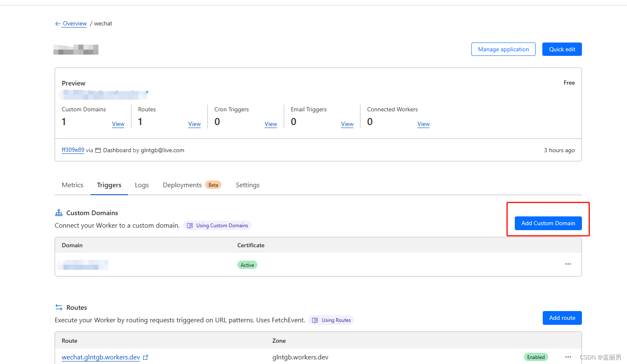Click the Routes arrows icon
The height and width of the screenshot is (364, 627).
[59, 307]
